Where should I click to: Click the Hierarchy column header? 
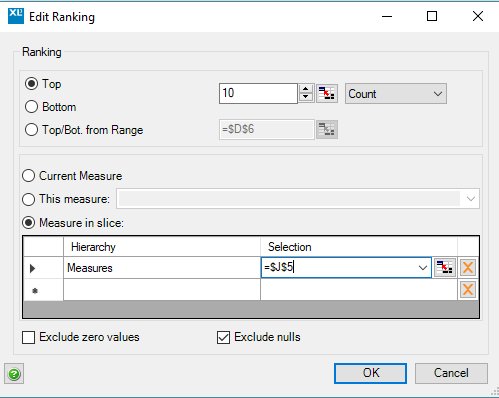pyautogui.click(x=162, y=247)
